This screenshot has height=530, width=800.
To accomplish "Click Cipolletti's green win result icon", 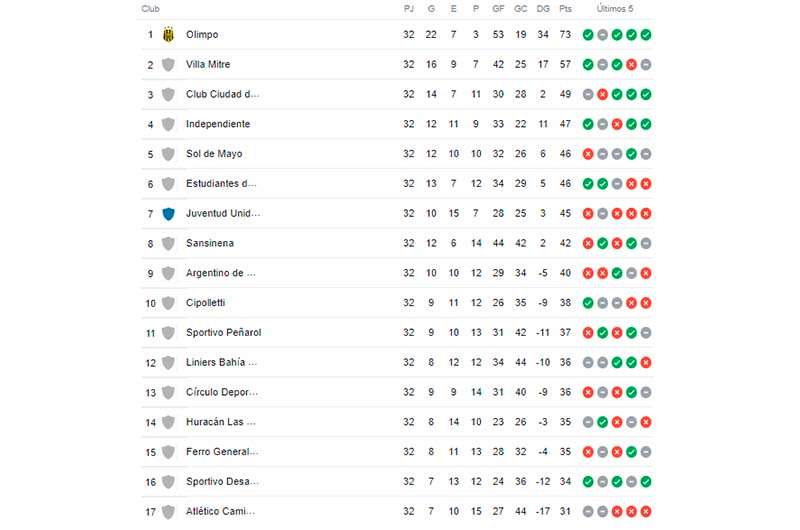I will click(x=588, y=303).
